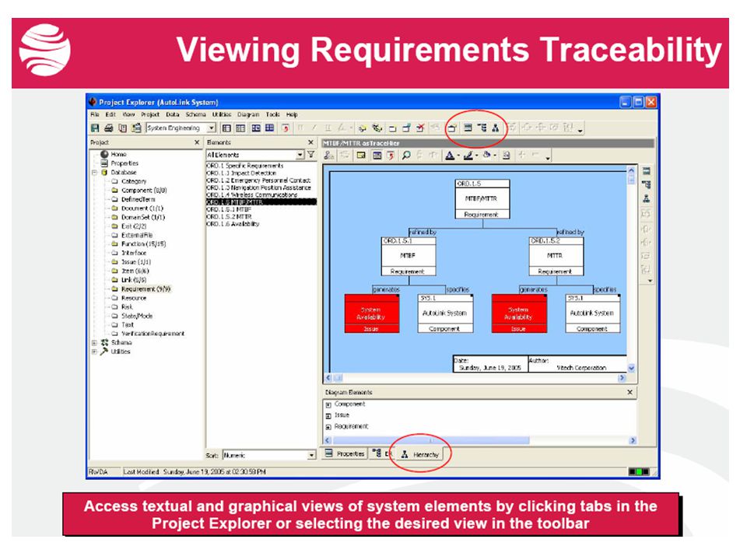
Task: Click the line color pen swatch
Action: pyautogui.click(x=468, y=156)
